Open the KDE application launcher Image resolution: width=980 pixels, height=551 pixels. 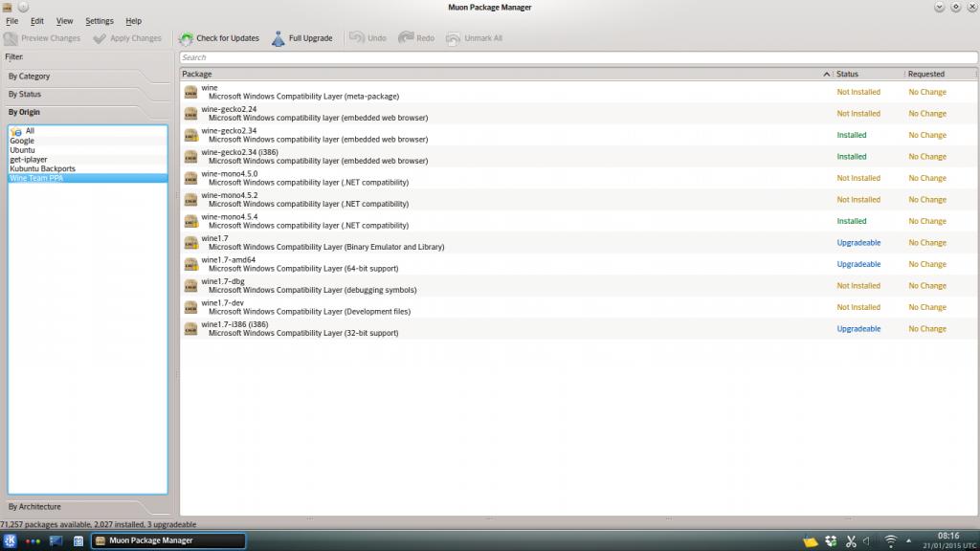click(10, 540)
